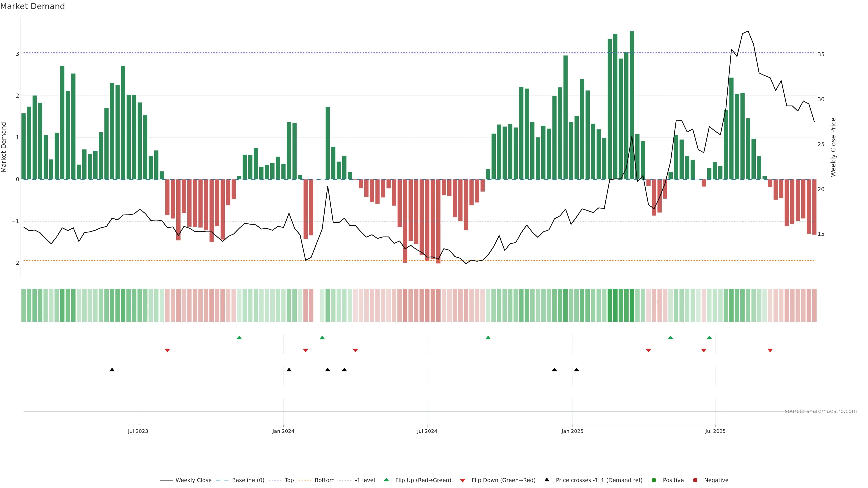Click the green flip-up marker nearest Jul 2025
Viewport: 868px width, 488px height.
click(709, 338)
